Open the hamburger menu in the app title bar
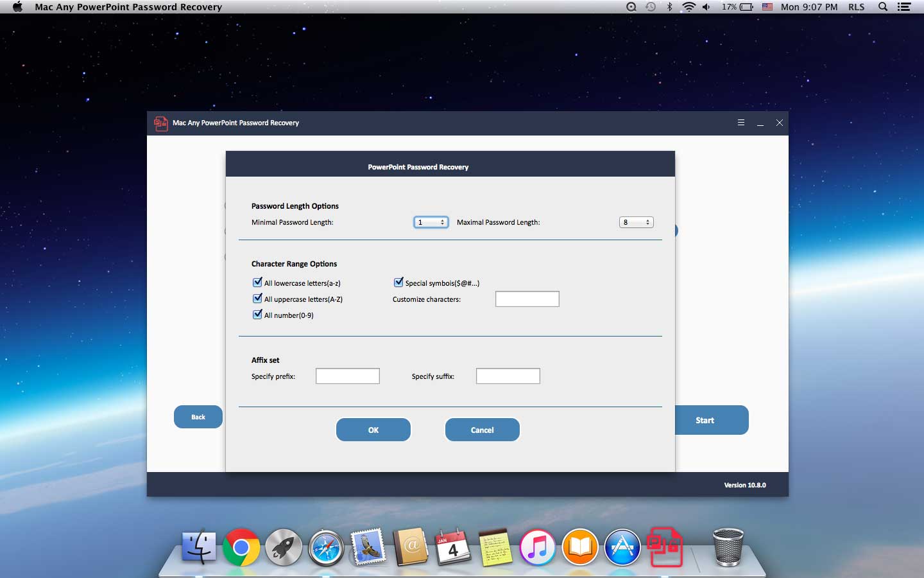The image size is (924, 578). 741,123
